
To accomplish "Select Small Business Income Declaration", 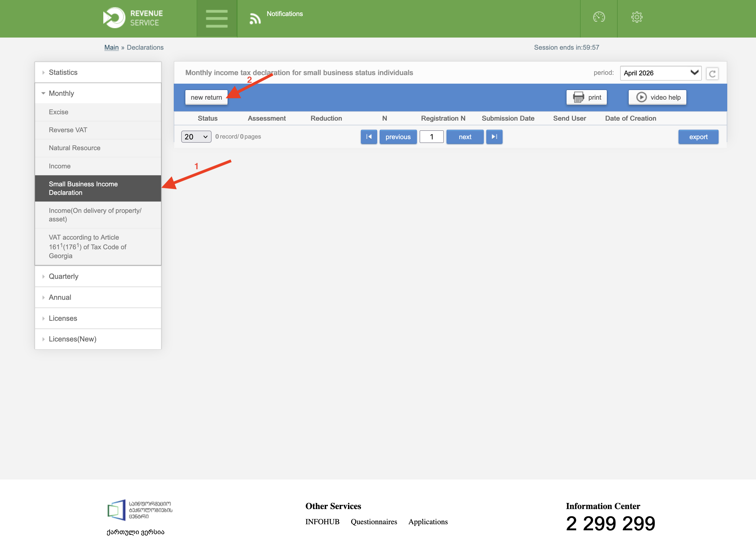I will pos(98,189).
